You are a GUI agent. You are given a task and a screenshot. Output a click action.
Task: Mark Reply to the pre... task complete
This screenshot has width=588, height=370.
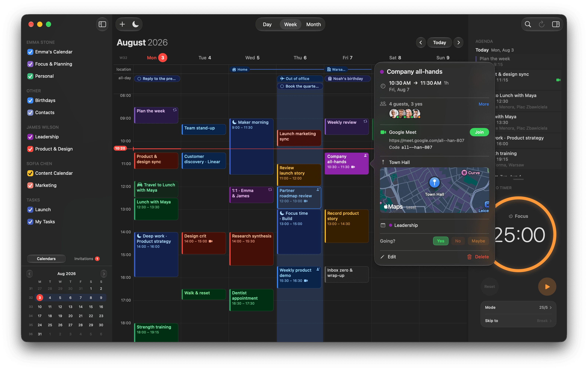coord(139,78)
